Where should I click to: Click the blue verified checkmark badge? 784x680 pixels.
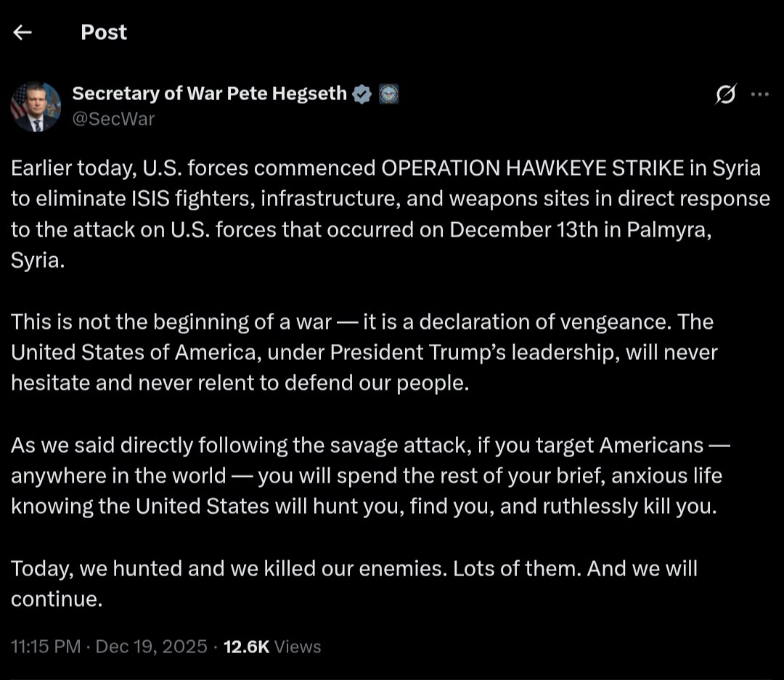click(x=362, y=94)
